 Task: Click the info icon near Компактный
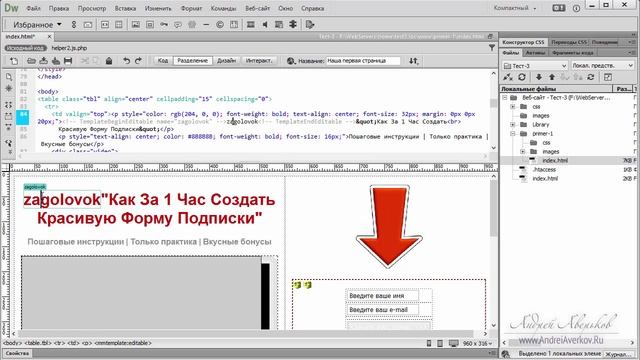click(x=576, y=8)
